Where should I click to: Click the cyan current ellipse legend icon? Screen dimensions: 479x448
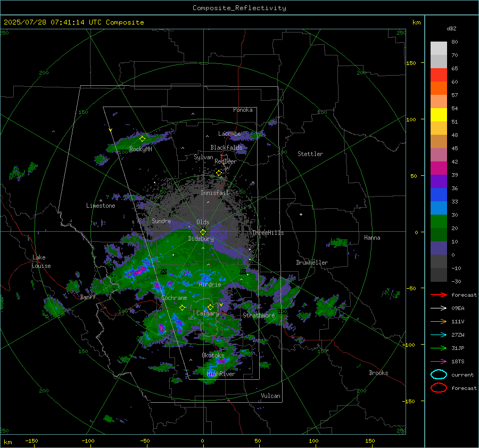(439, 374)
